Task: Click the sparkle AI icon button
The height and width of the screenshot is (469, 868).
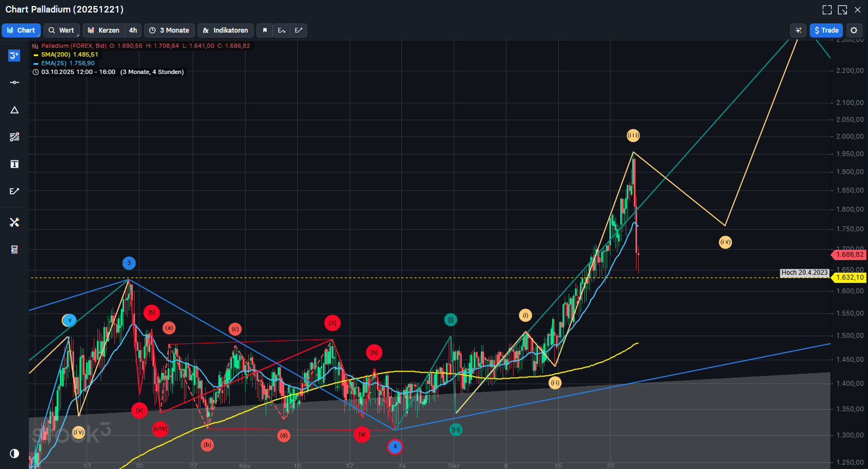Action: point(798,30)
